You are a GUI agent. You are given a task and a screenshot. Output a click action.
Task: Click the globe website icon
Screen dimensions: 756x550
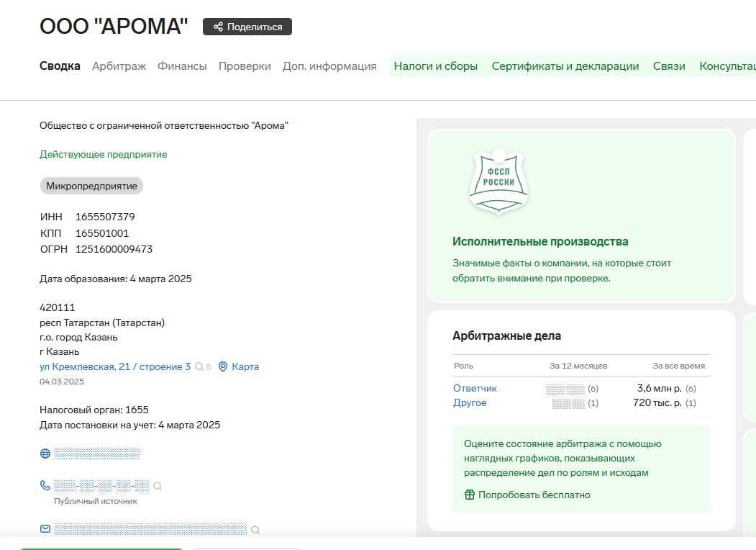[x=45, y=454]
